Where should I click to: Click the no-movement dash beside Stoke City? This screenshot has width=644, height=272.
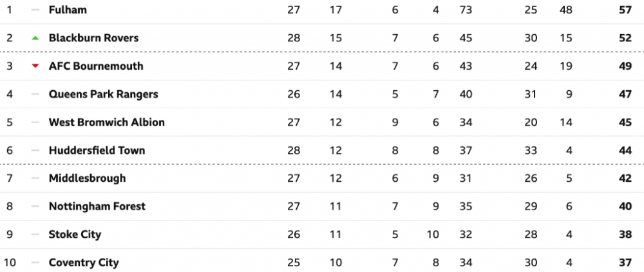35,235
